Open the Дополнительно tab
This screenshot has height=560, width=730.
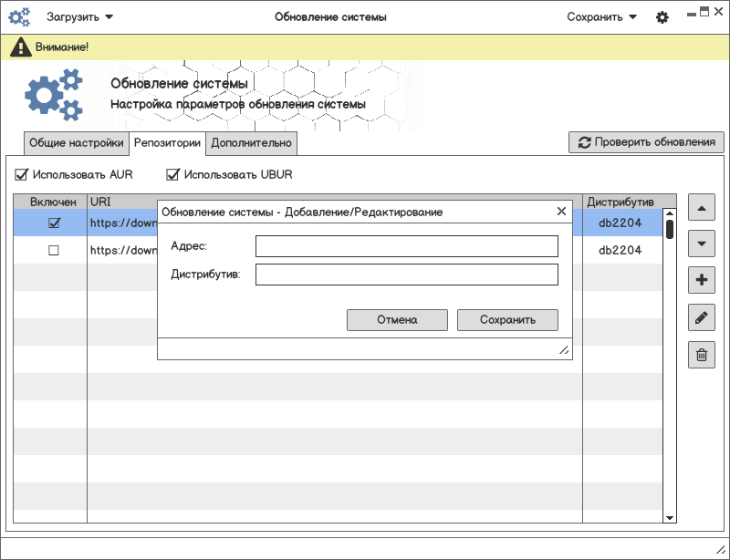(251, 143)
